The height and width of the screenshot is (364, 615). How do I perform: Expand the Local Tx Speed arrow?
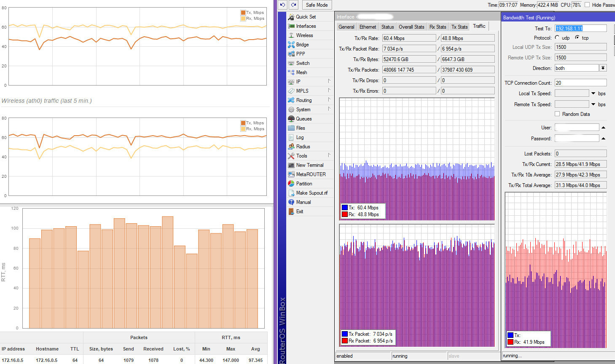pos(593,94)
